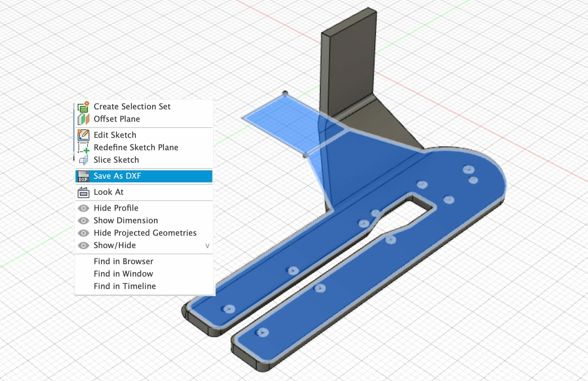
Task: Click the Slice Sketch icon
Action: click(x=83, y=160)
